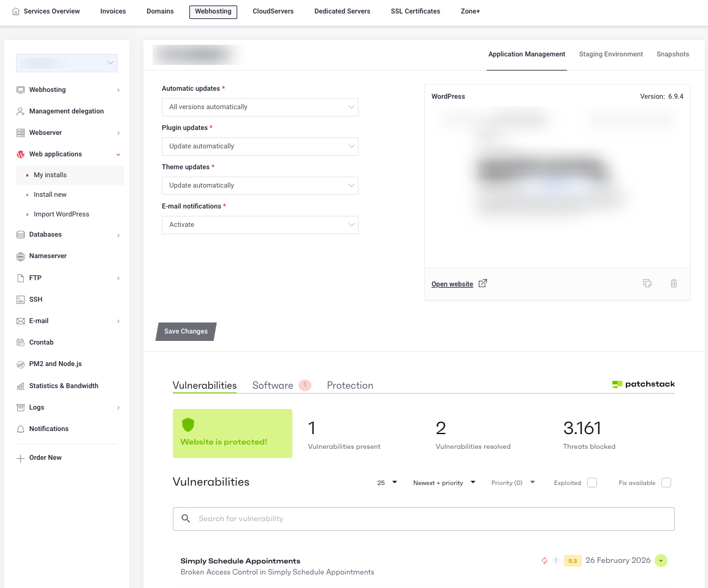Switch to the Staging Environment tab
The width and height of the screenshot is (708, 588).
pos(611,54)
